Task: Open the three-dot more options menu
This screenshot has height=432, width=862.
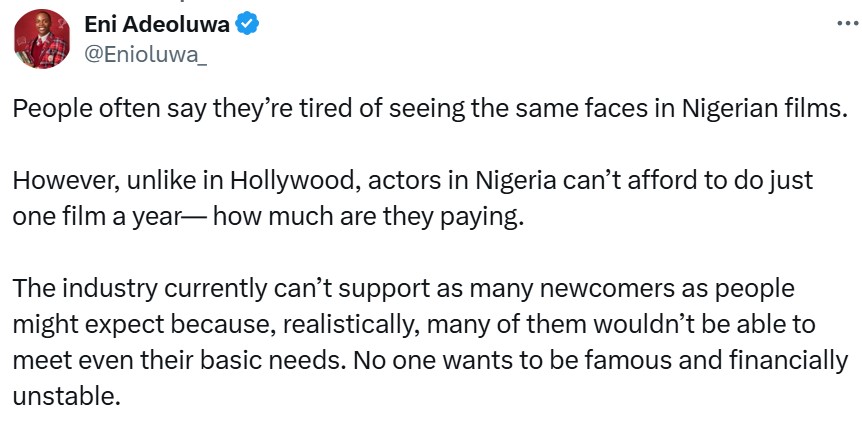Action: [x=847, y=24]
